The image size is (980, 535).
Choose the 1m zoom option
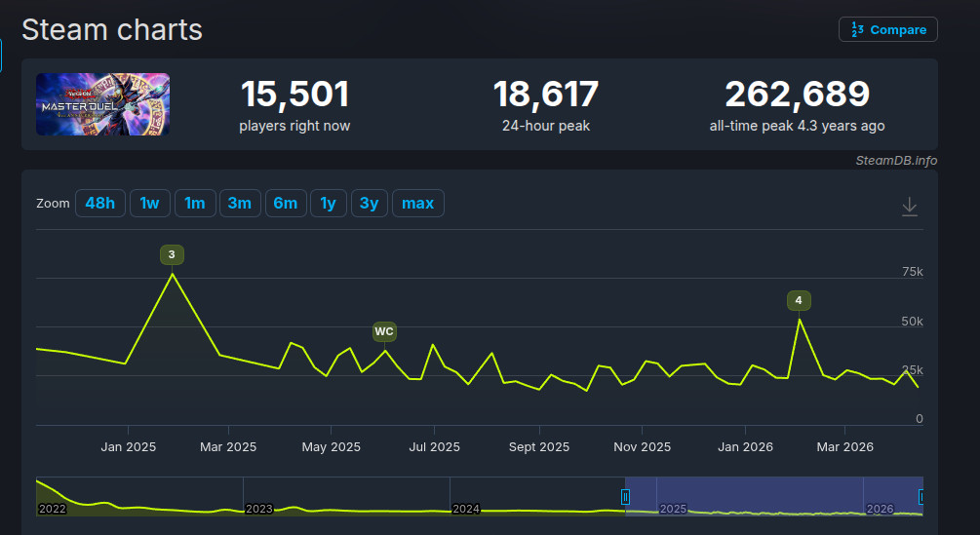point(194,203)
